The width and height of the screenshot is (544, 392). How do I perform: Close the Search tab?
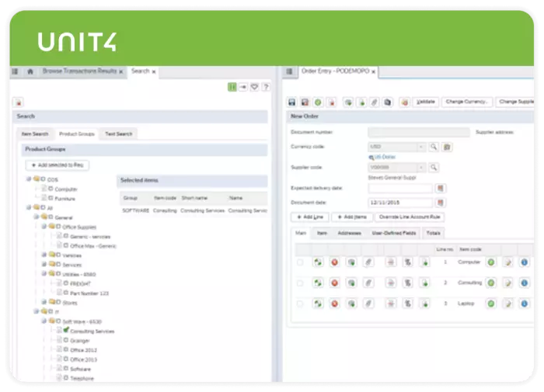(154, 71)
